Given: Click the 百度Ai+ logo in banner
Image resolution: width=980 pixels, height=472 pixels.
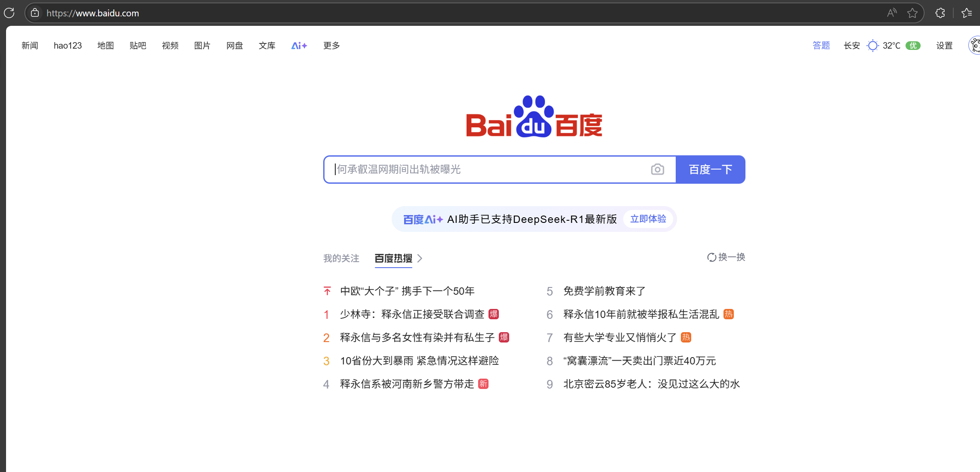Looking at the screenshot, I should click(423, 219).
